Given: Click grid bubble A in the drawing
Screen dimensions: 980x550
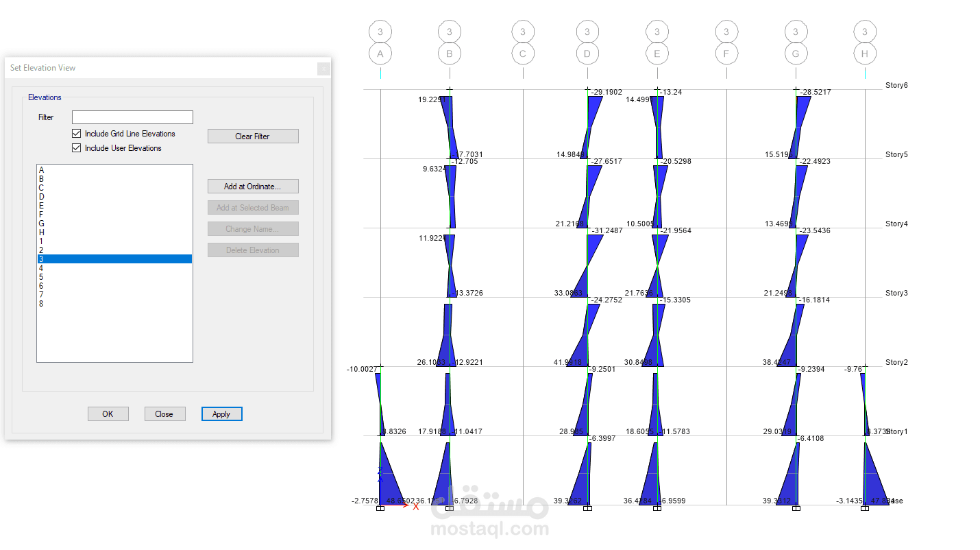Looking at the screenshot, I should [380, 53].
